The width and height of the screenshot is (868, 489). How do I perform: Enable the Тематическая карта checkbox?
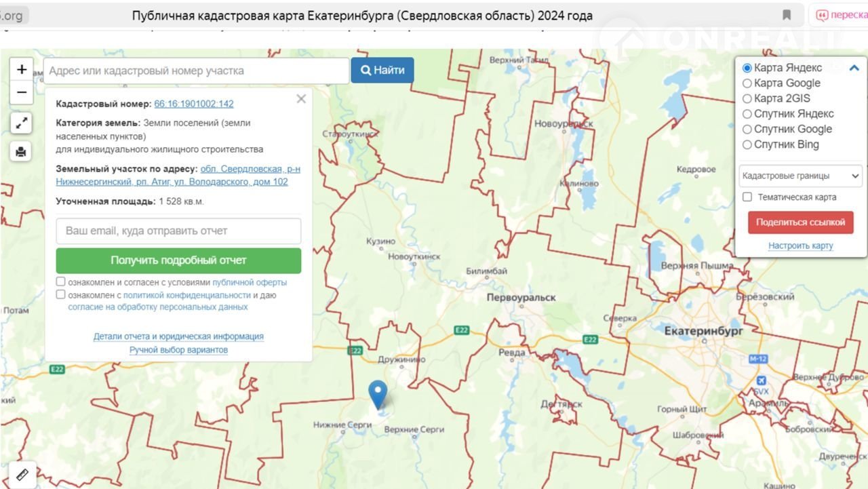(x=747, y=197)
